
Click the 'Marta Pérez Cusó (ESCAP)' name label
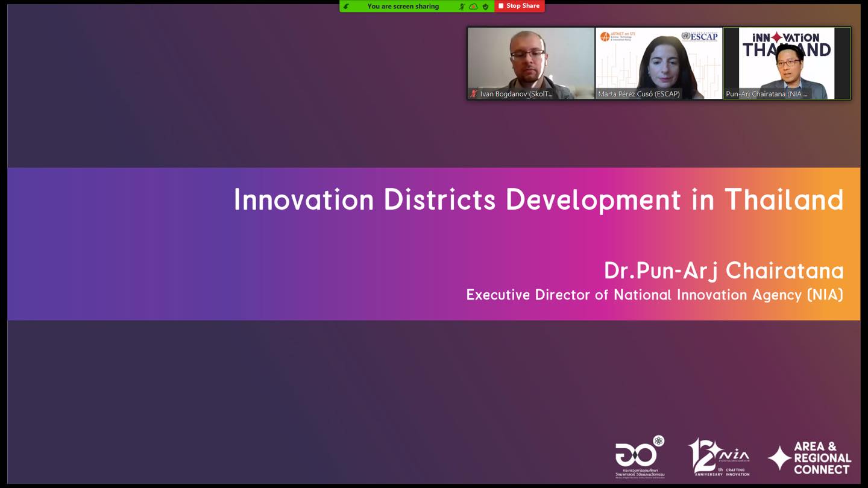pos(639,94)
